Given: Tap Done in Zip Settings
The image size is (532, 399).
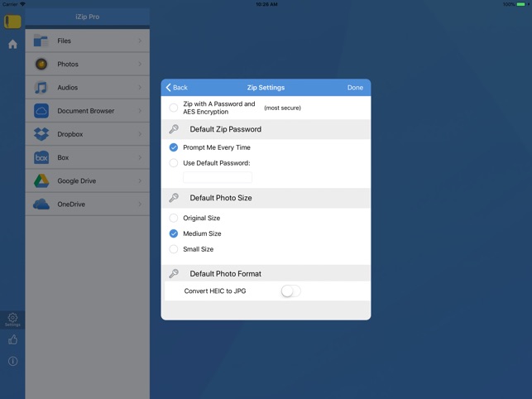Looking at the screenshot, I should pos(355,88).
